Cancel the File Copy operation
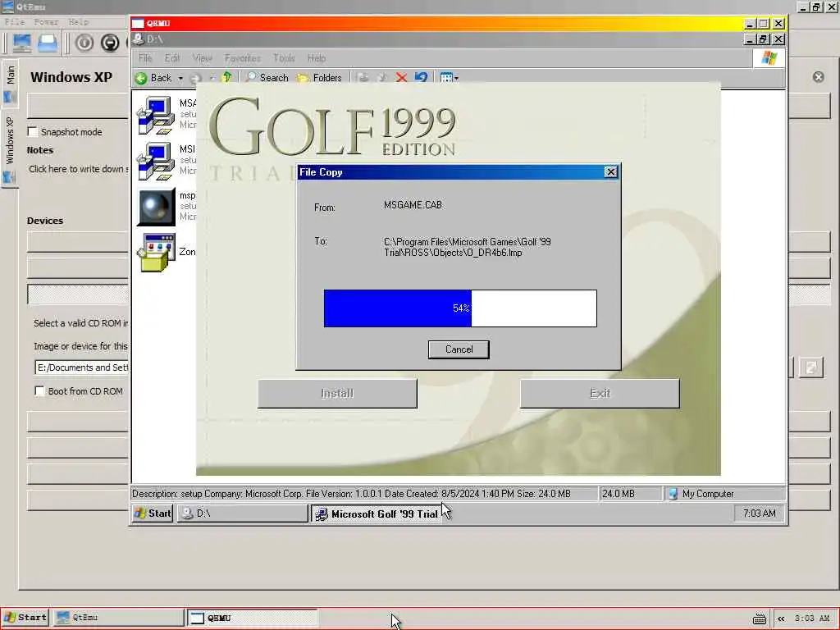840x630 pixels. [459, 349]
